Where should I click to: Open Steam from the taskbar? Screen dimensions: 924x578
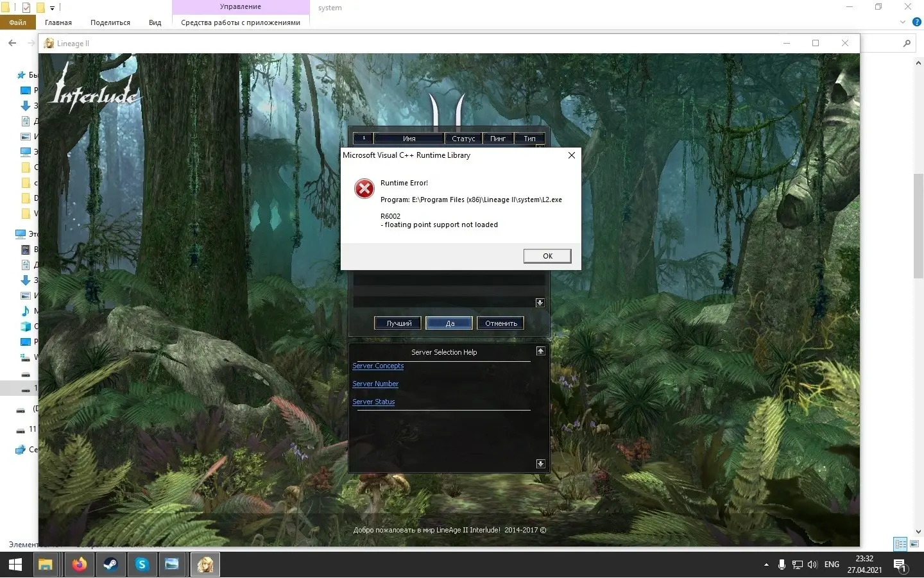click(x=110, y=565)
